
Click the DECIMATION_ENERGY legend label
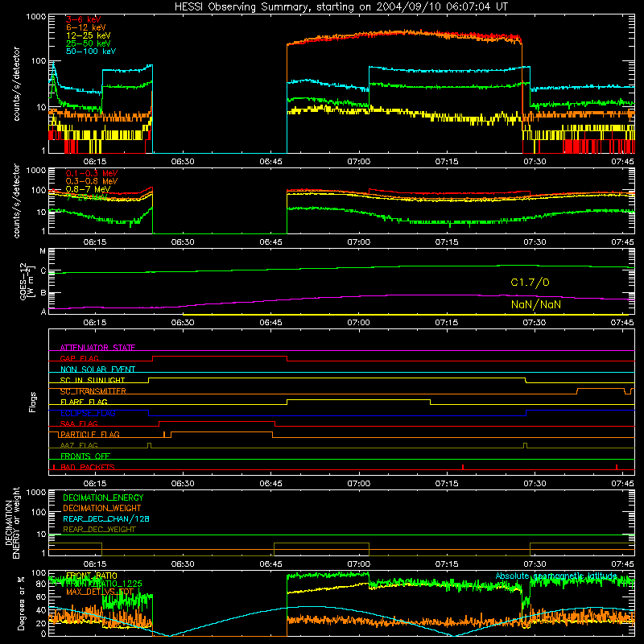click(x=103, y=497)
